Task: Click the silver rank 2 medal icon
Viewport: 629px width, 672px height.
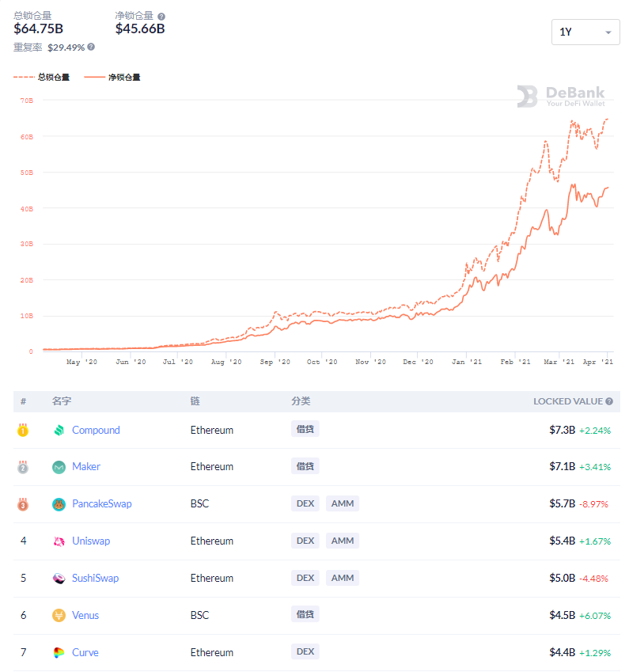Action: (23, 467)
